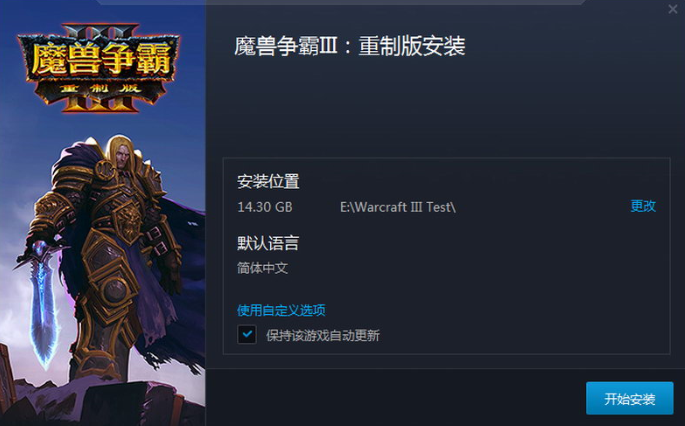Click the 安装位置 section heading
The width and height of the screenshot is (685, 426).
tap(268, 181)
